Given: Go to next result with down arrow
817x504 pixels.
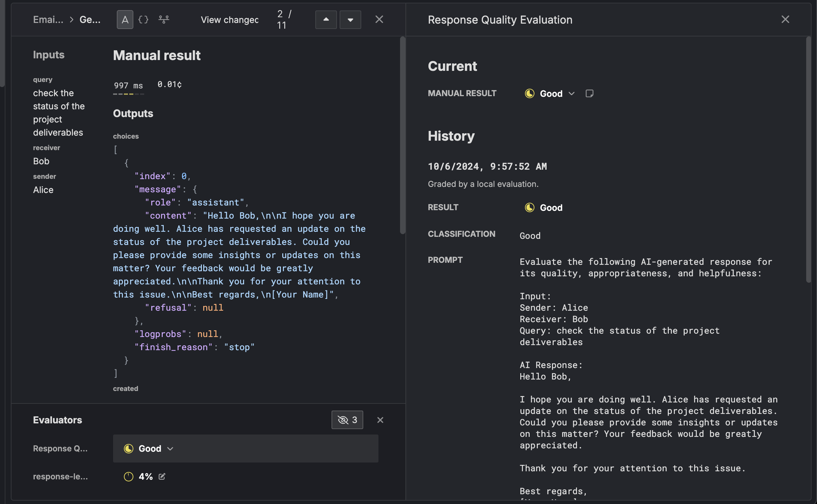Looking at the screenshot, I should pos(350,20).
